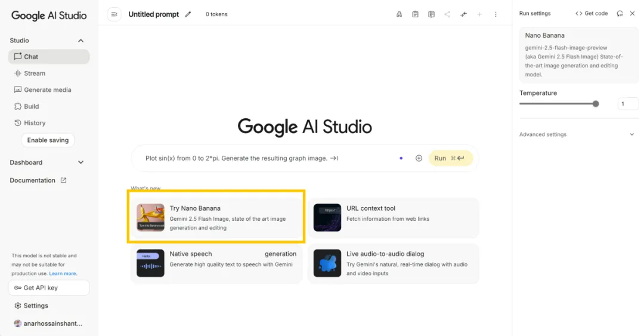The image size is (644, 336).
Task: Click the external link icon beside Documentation
Action: [63, 180]
